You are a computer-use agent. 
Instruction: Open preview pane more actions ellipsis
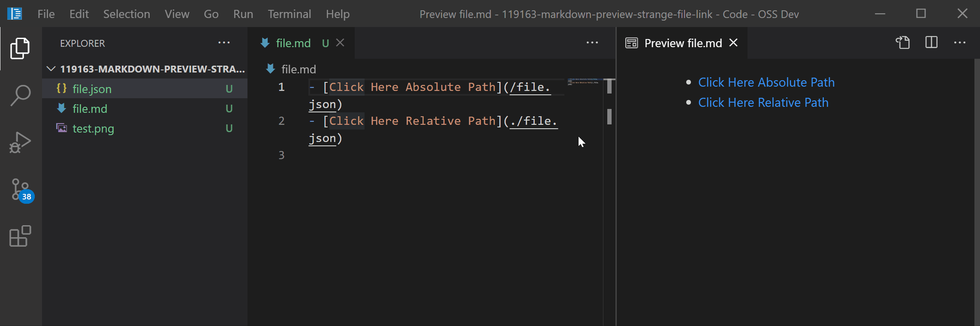(x=960, y=42)
